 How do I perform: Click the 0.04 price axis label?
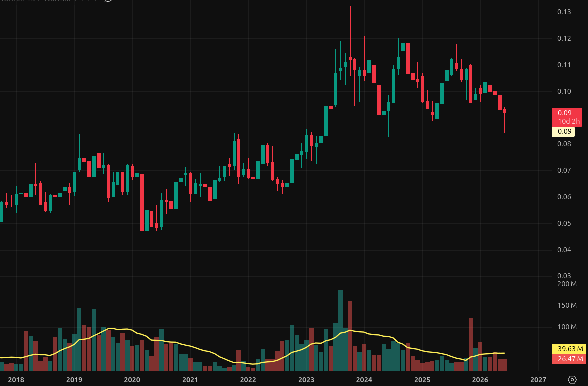tap(564, 250)
